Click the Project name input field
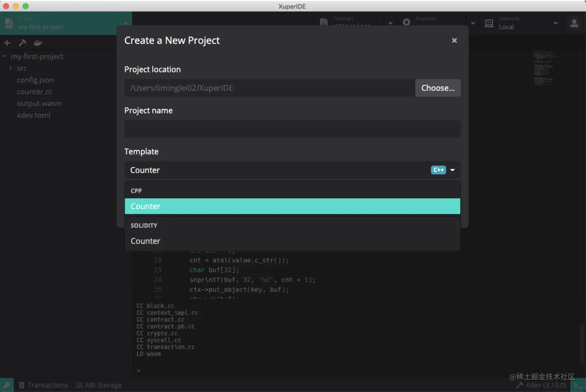Image resolution: width=586 pixels, height=392 pixels. point(292,129)
